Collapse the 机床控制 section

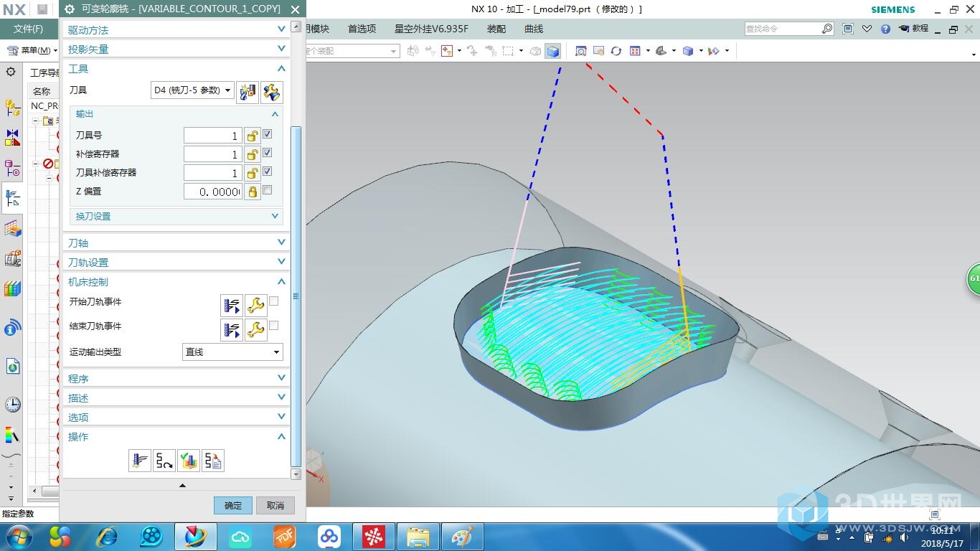point(176,281)
